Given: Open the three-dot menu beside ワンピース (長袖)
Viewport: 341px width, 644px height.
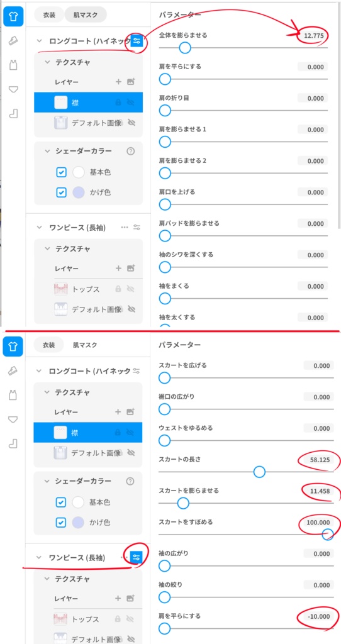Looking at the screenshot, I should pyautogui.click(x=125, y=227).
